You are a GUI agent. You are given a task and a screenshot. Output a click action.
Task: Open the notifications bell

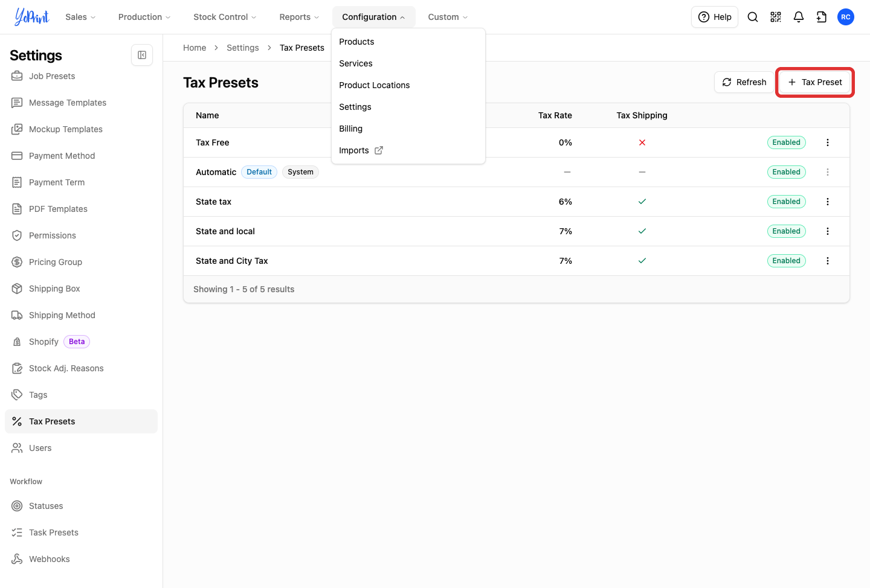(799, 17)
